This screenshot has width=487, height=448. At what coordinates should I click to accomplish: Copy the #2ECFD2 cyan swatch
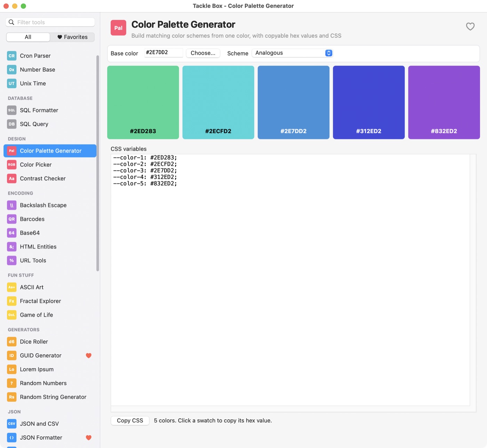(218, 102)
